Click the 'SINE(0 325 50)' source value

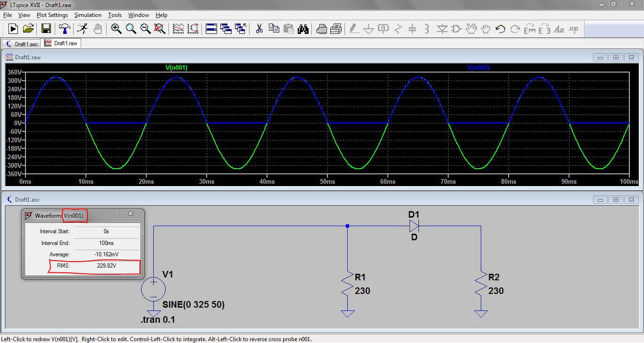click(193, 305)
